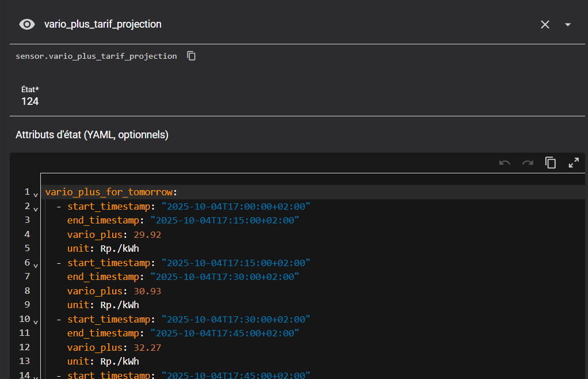The image size is (588, 379).
Task: Collapse the vario_plus_for_tomorrow block at line 1
Action: click(x=36, y=194)
